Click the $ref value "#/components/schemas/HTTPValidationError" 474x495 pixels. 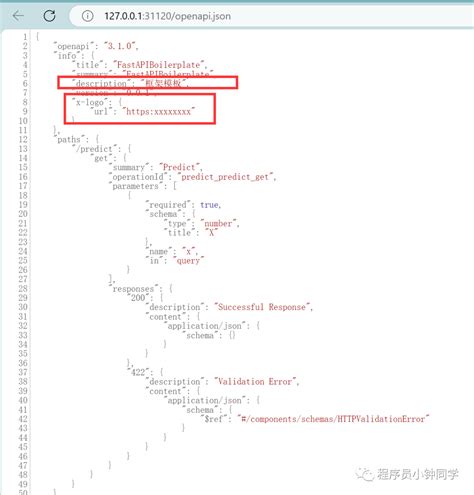(333, 419)
